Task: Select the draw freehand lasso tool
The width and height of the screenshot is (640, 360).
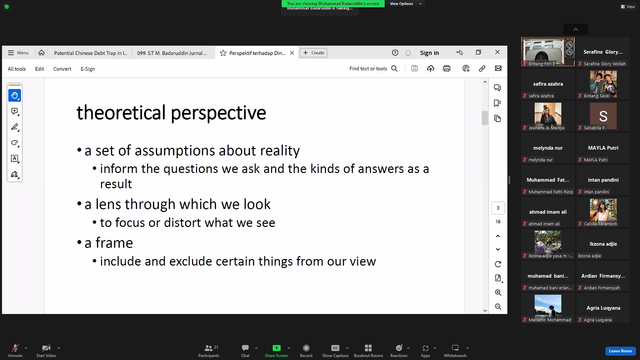Action: click(15, 143)
